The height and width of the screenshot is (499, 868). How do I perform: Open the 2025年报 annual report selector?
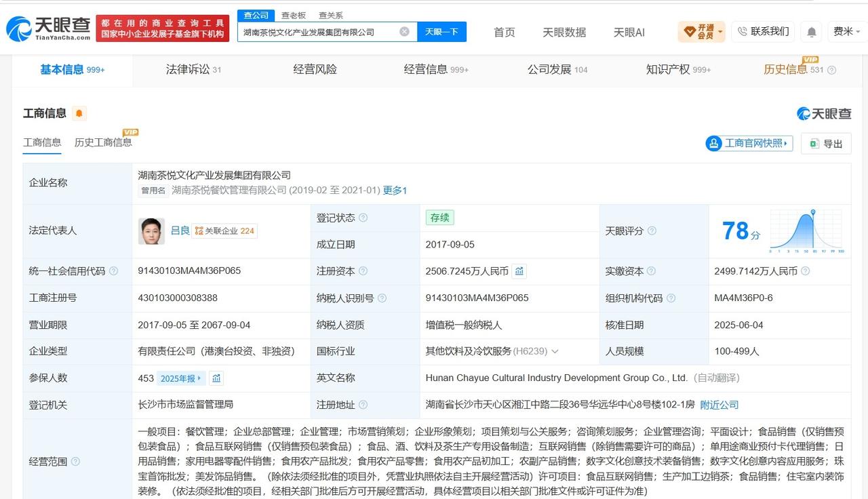coord(181,378)
